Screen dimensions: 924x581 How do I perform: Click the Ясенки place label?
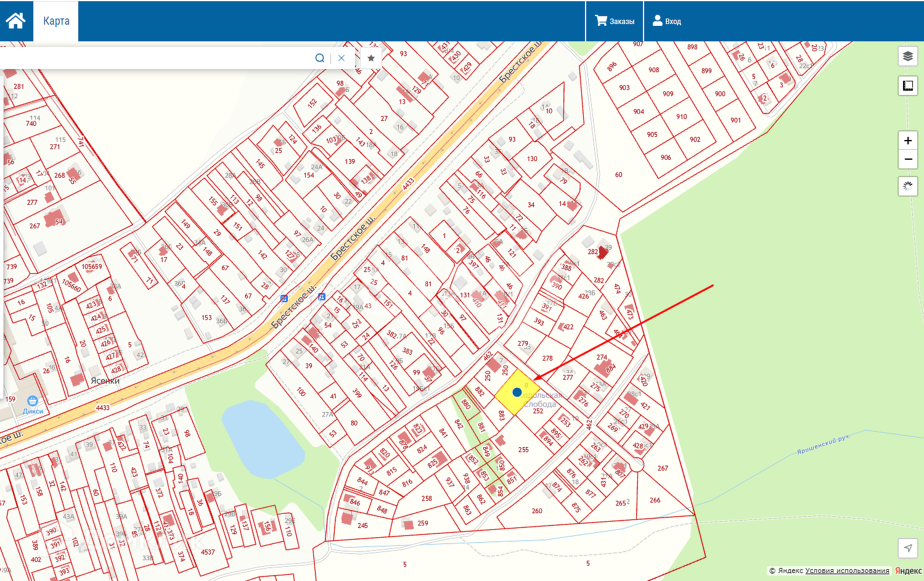tap(105, 381)
